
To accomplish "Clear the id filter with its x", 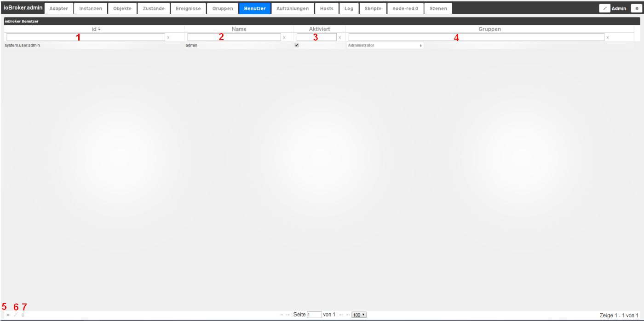I will tap(168, 37).
